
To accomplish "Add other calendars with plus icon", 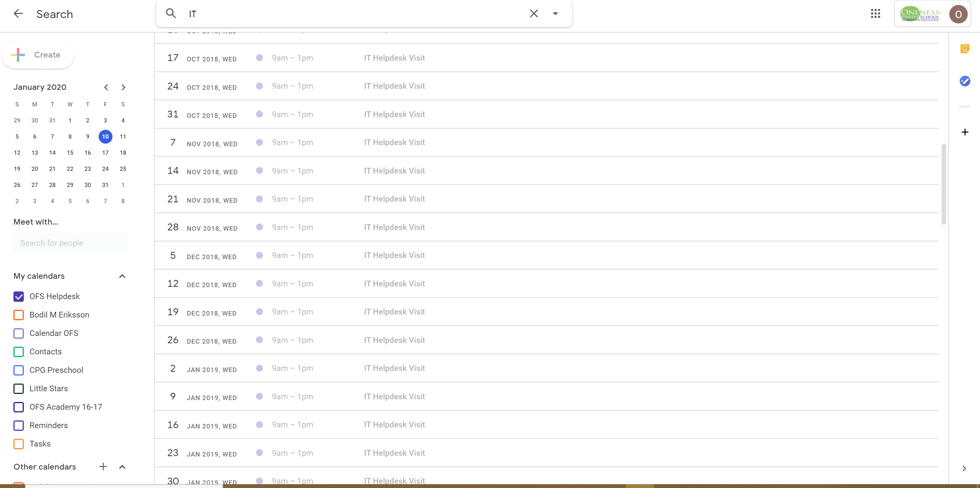I will pos(103,466).
